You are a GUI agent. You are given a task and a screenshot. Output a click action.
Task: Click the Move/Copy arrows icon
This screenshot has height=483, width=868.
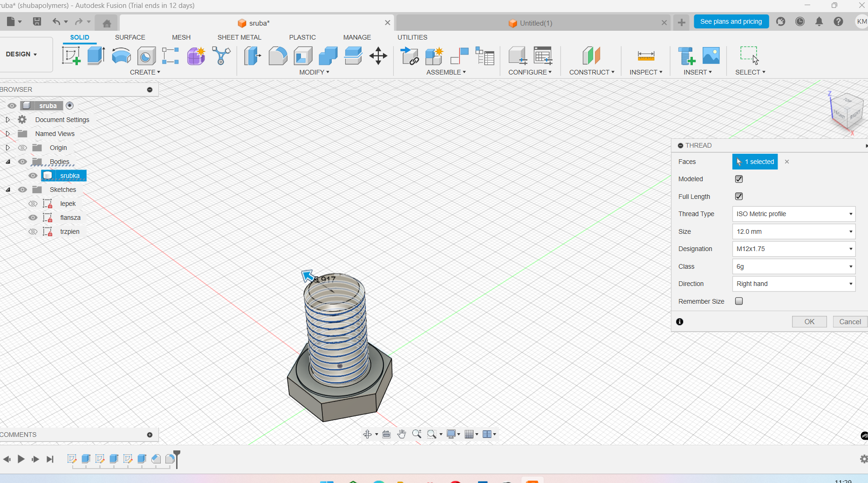coord(378,56)
